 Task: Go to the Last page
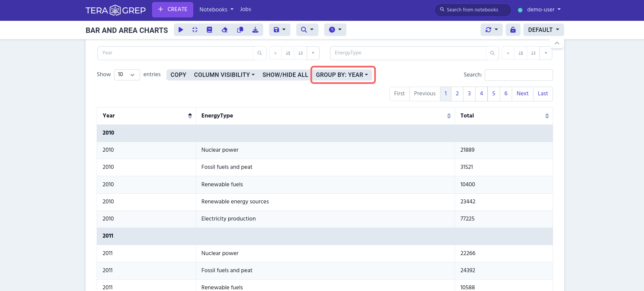(543, 94)
